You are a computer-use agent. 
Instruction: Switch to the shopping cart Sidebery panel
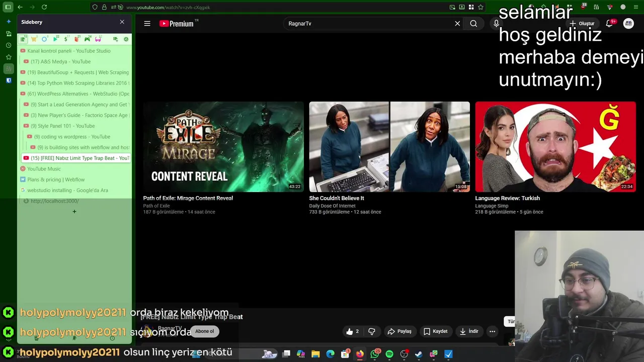pos(34,39)
